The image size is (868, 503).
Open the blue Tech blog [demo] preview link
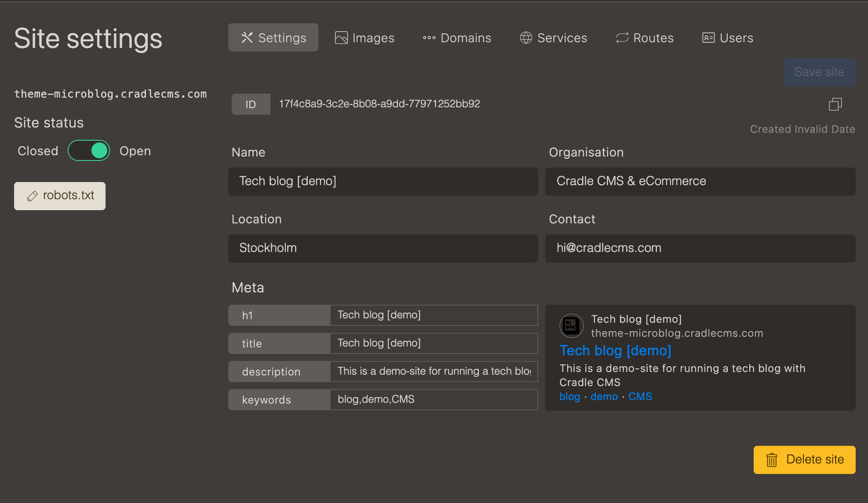tap(615, 350)
